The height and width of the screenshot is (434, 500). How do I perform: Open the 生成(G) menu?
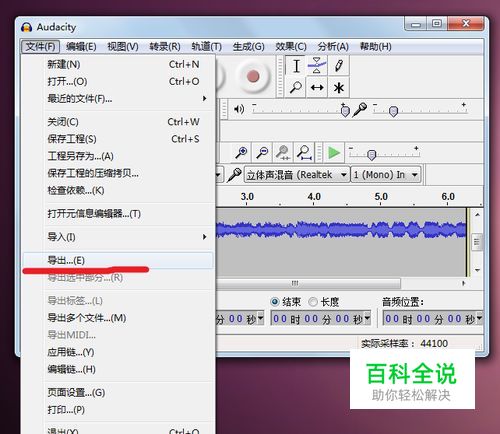tap(248, 46)
